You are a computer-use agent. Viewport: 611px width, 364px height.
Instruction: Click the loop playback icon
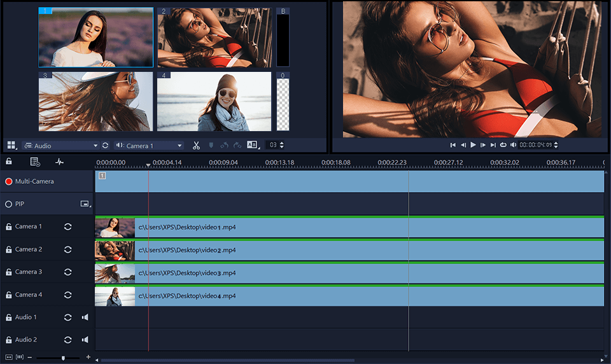pyautogui.click(x=503, y=145)
